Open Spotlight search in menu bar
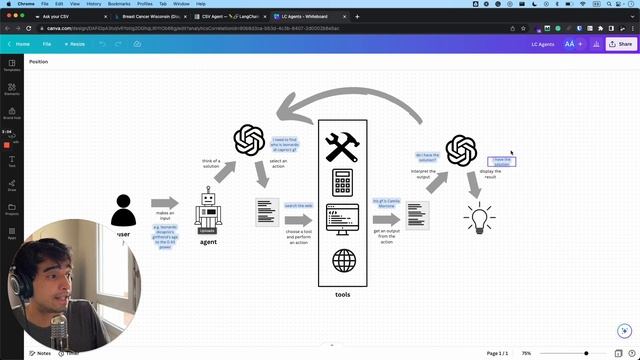 (x=609, y=4)
